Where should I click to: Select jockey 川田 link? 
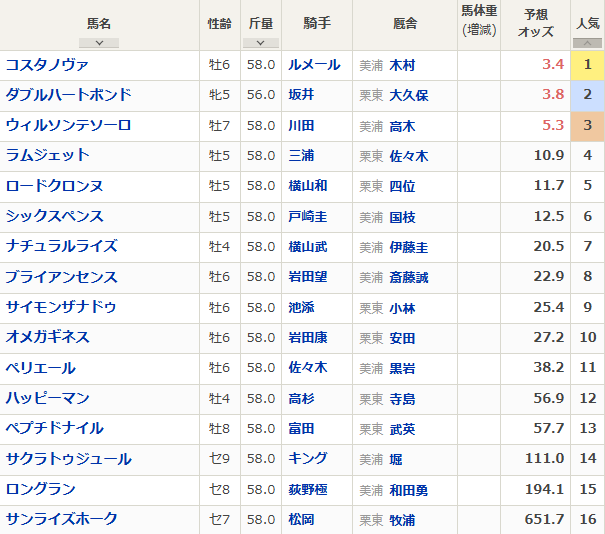[300, 125]
